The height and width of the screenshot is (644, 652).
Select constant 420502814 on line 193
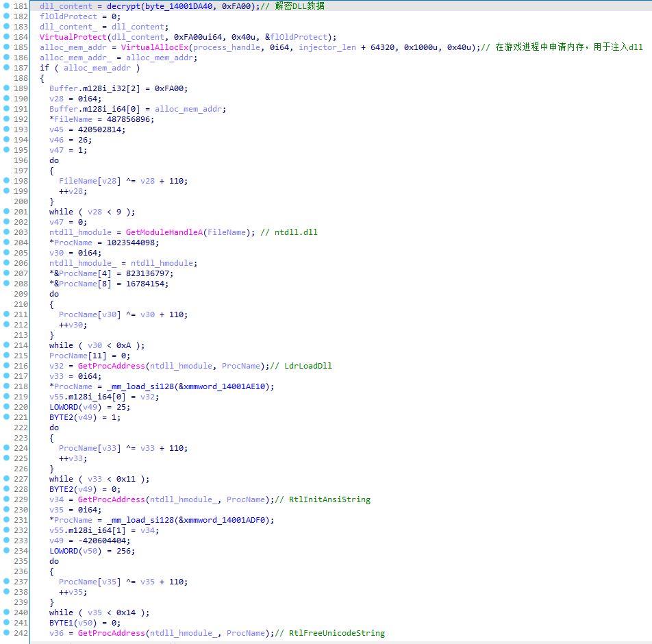tap(99, 129)
